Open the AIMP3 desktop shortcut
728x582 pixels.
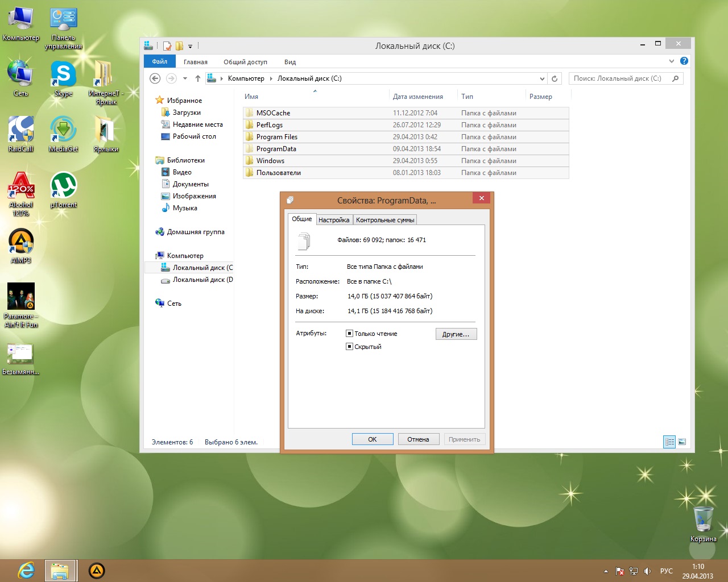[21, 242]
